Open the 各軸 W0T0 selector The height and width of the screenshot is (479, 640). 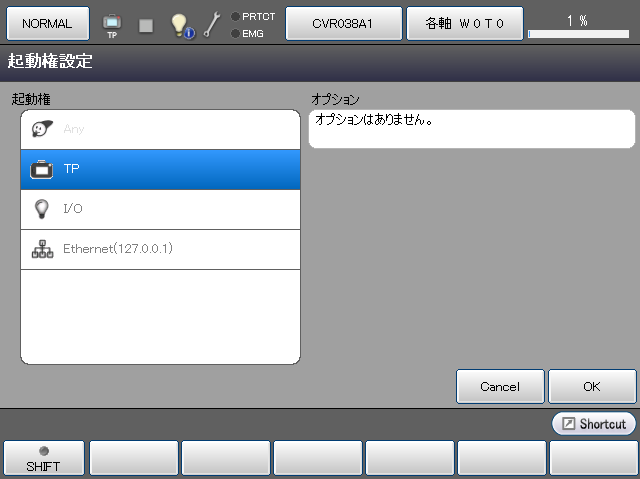[464, 23]
